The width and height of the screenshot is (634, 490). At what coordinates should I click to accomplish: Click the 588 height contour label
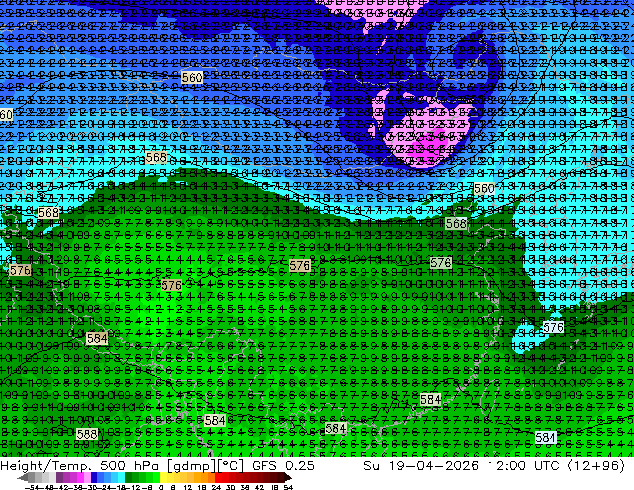coord(87,434)
